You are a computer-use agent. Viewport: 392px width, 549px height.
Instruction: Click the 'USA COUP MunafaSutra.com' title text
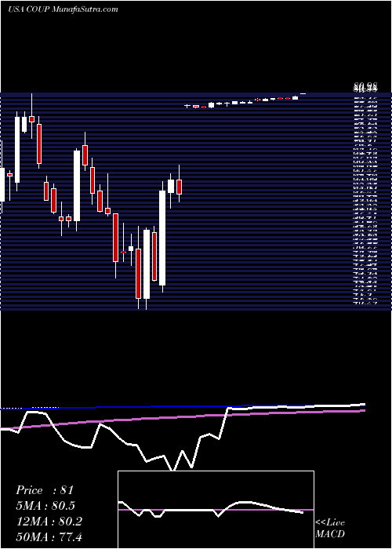click(x=63, y=9)
